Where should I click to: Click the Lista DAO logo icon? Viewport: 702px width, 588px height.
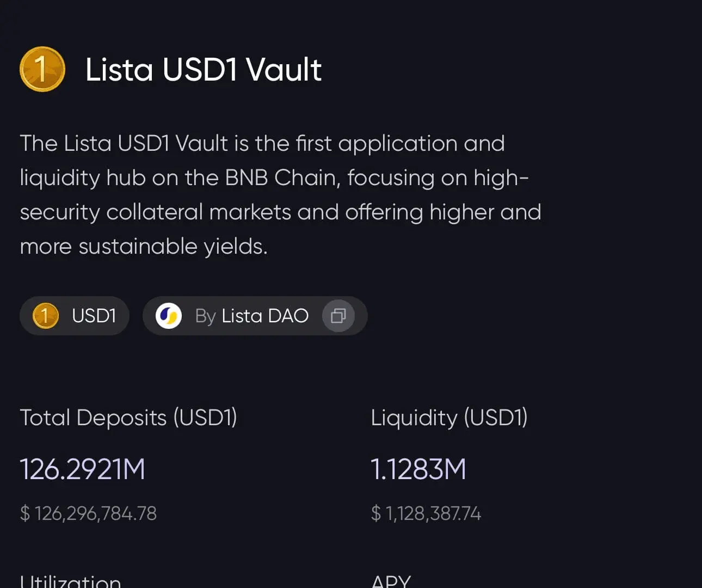[x=169, y=316]
